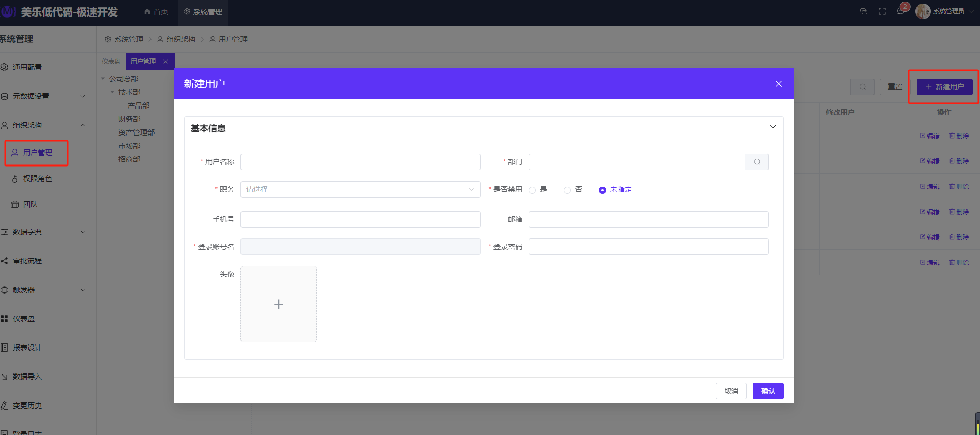Viewport: 980px width, 435px height.
Task: Focus the 登录密码 input field
Action: pos(649,247)
